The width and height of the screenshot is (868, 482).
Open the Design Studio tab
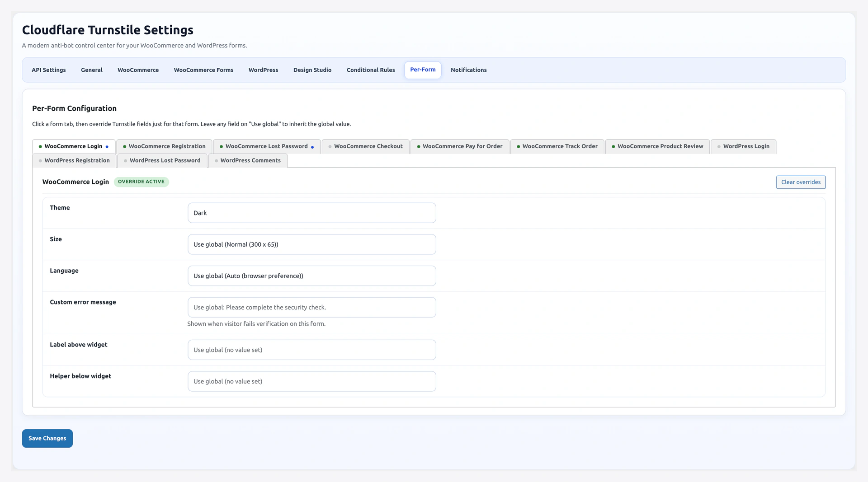point(312,70)
